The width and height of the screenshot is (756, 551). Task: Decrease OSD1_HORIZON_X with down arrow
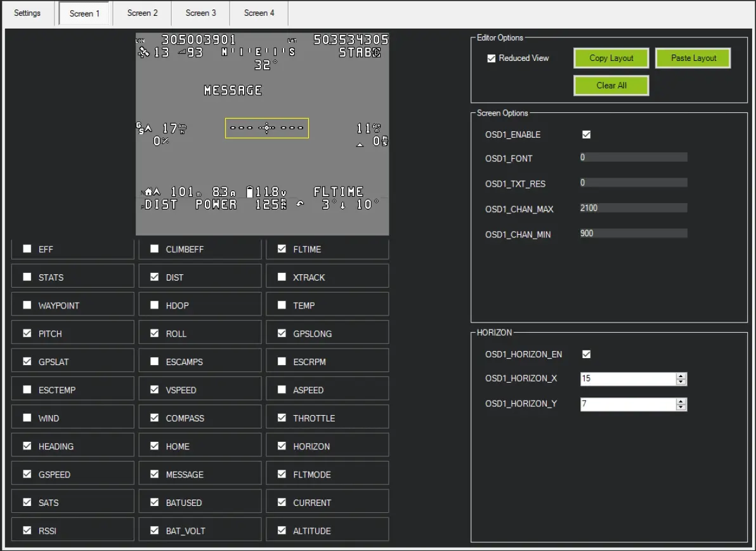click(x=681, y=382)
